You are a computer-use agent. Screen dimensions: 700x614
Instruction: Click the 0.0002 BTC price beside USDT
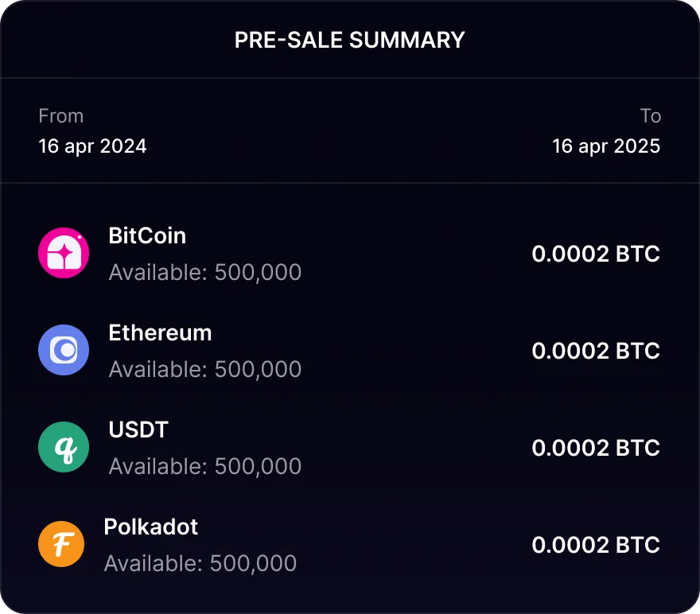[595, 448]
